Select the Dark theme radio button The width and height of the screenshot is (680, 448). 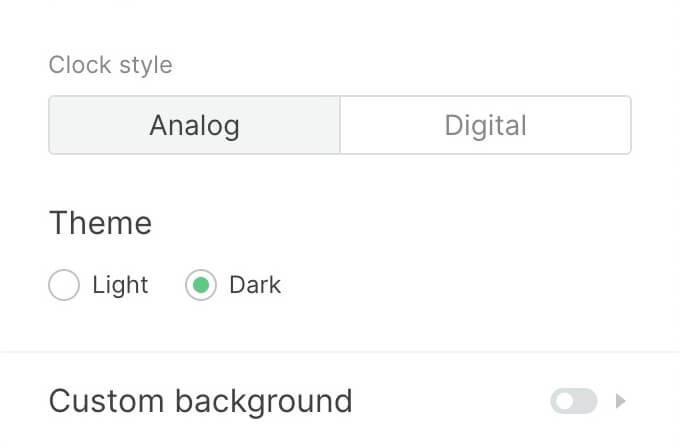[x=201, y=285]
